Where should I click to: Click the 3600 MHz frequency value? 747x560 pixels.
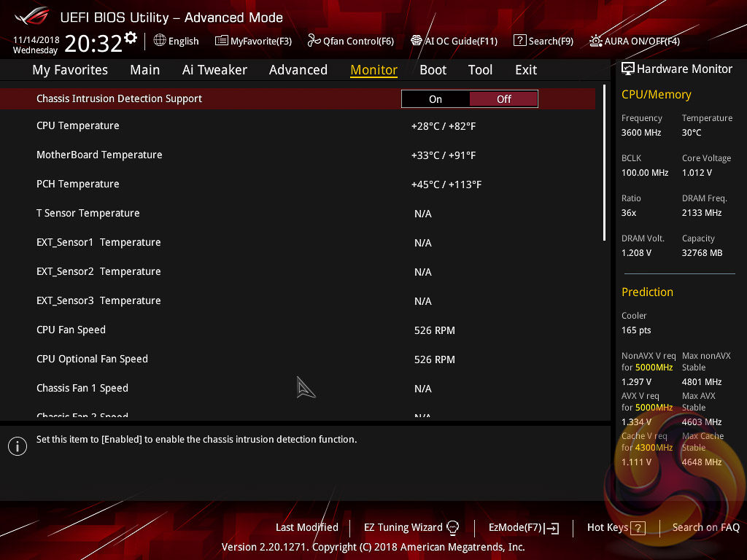(640, 133)
